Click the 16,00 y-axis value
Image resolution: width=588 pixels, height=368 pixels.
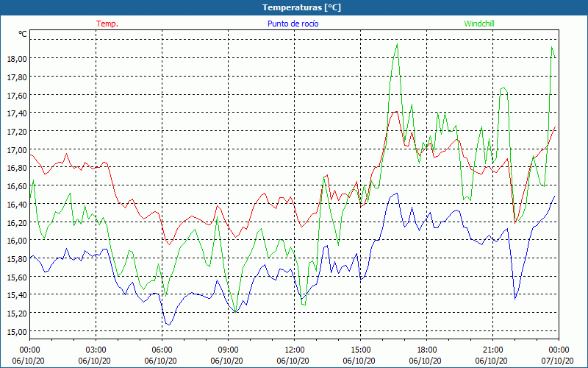point(17,241)
